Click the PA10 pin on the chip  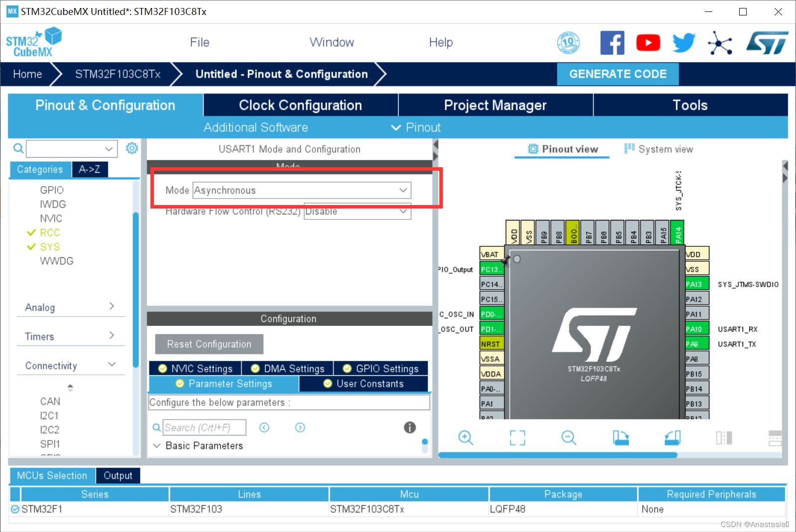coord(697,329)
